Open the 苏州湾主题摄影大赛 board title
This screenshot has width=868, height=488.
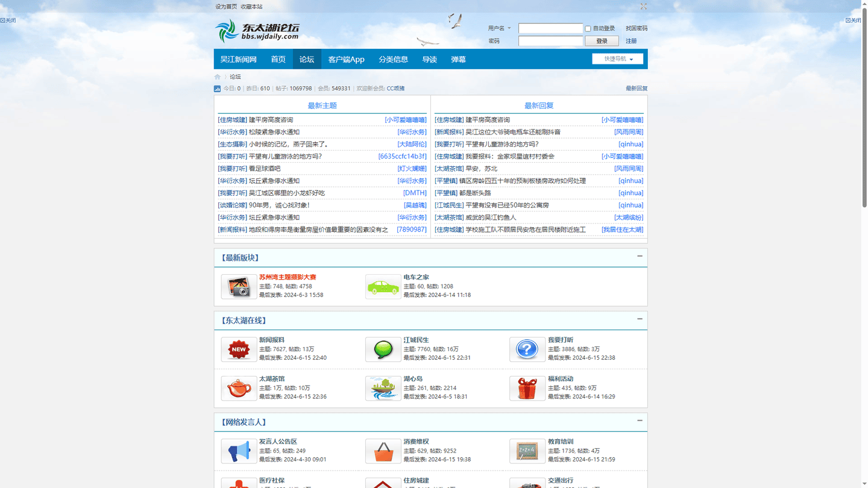point(288,277)
